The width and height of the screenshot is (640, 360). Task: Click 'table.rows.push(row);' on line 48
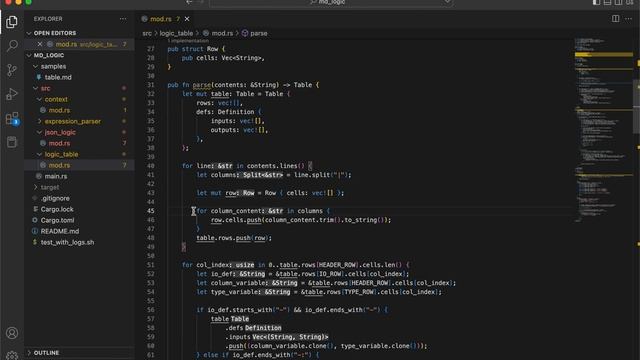pos(234,238)
